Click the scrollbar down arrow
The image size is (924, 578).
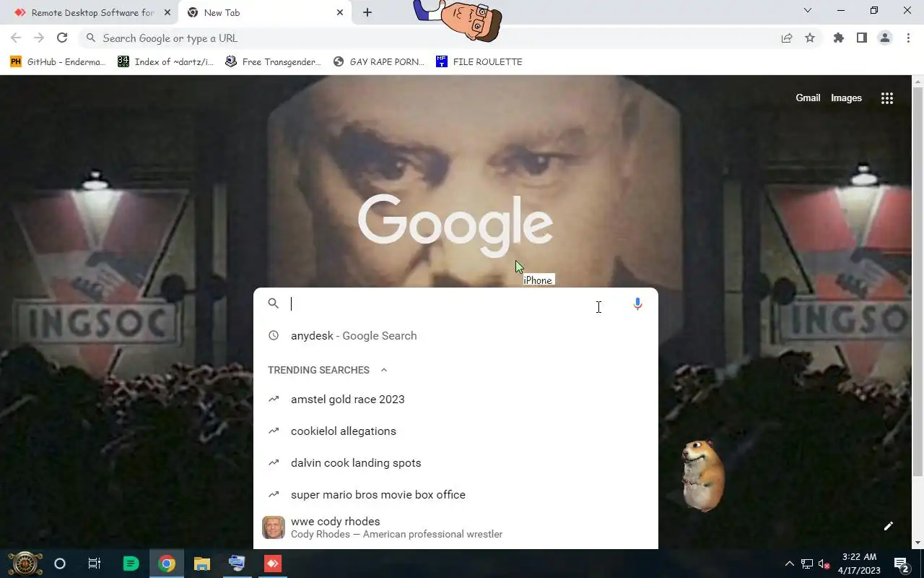(x=918, y=543)
